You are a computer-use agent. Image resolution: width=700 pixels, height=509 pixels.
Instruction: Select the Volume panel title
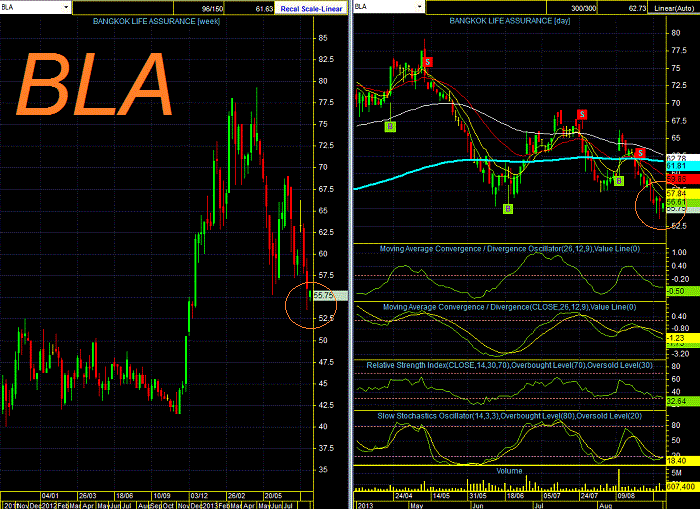click(509, 471)
